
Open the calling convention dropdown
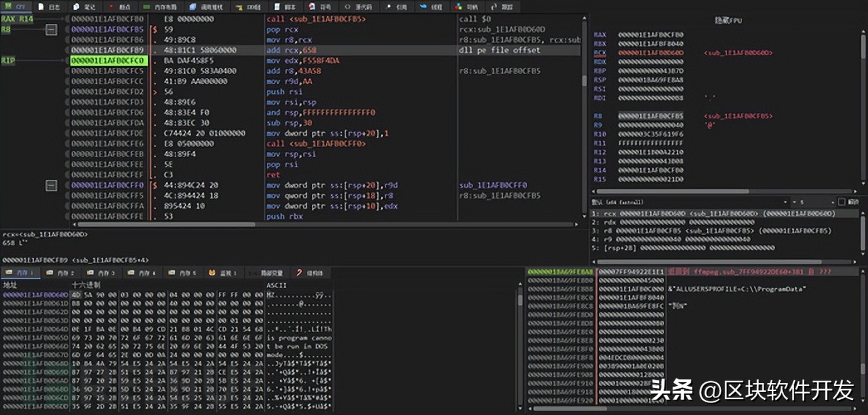click(785, 202)
